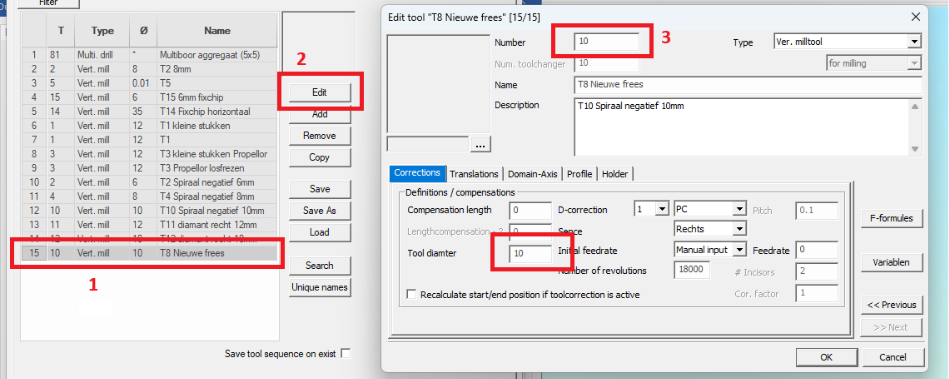This screenshot has width=949, height=379.
Task: Select the T8 Nieuwe frees row
Action: coord(149,253)
